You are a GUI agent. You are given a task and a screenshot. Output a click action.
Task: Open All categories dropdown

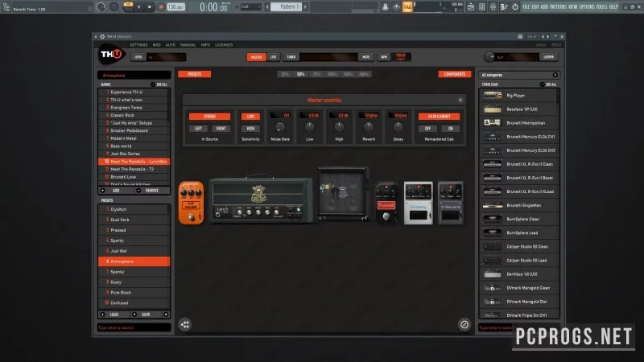(x=519, y=75)
